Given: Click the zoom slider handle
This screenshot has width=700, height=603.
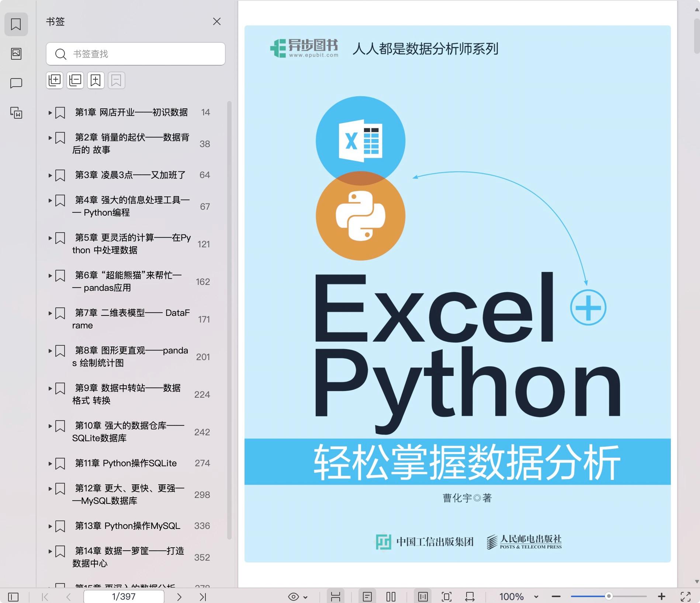Looking at the screenshot, I should point(609,596).
